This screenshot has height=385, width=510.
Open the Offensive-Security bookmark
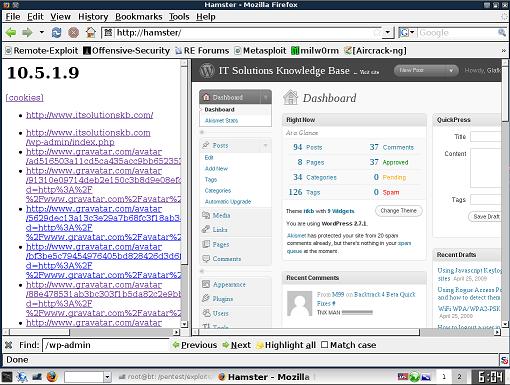tap(126, 51)
